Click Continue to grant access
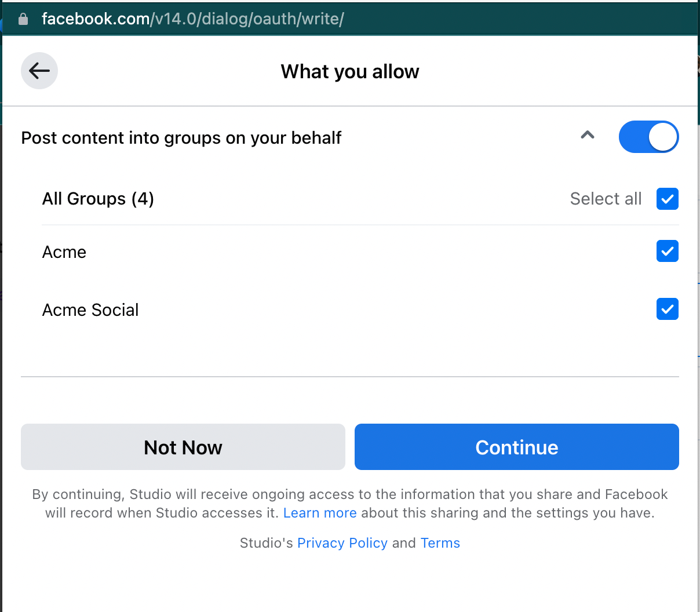 pyautogui.click(x=516, y=447)
